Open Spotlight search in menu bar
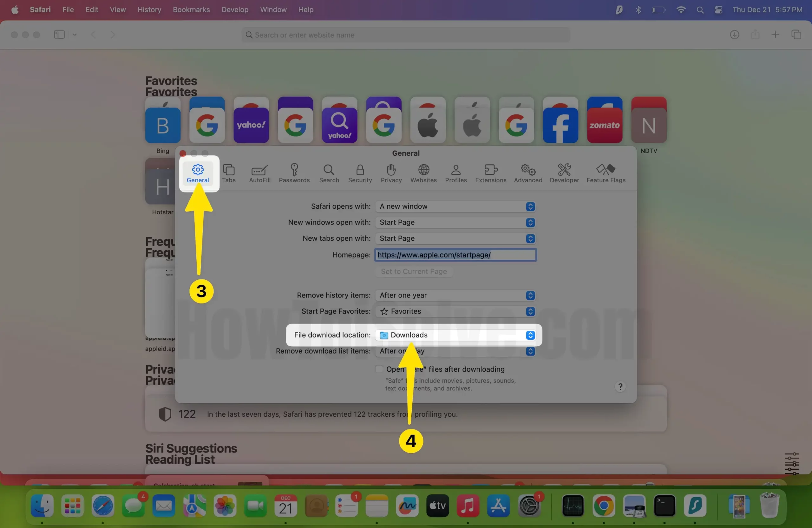812x528 pixels. [x=700, y=10]
